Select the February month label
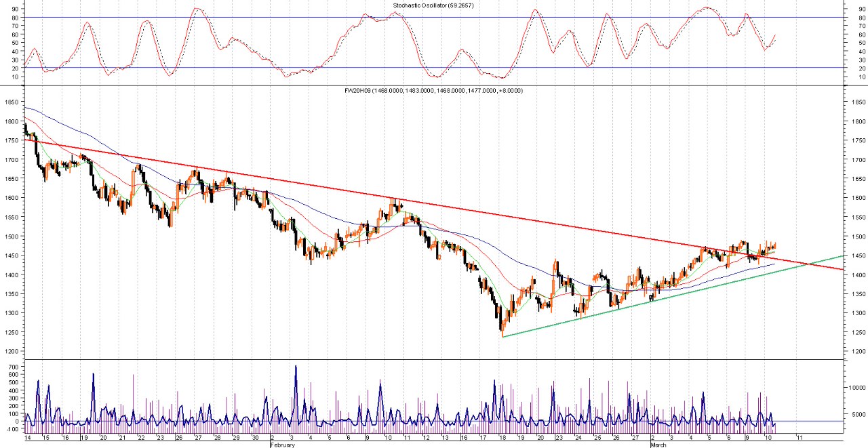Viewport: 868px width, 448px height. (x=282, y=445)
